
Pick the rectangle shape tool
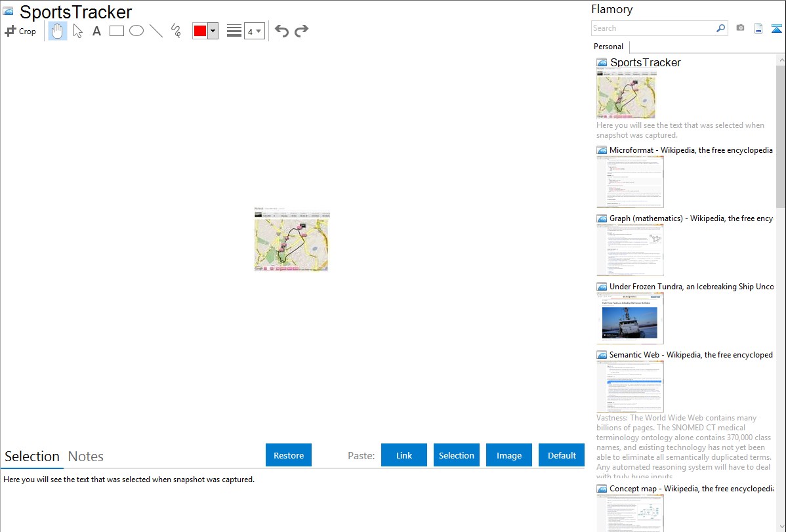coord(116,31)
